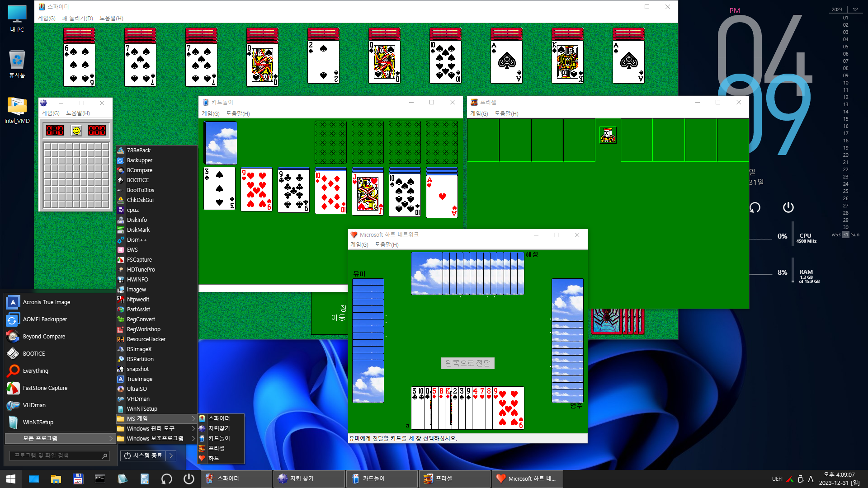The width and height of the screenshot is (868, 488).
Task: Expand the MS 게임 folder submenu
Action: pos(156,419)
